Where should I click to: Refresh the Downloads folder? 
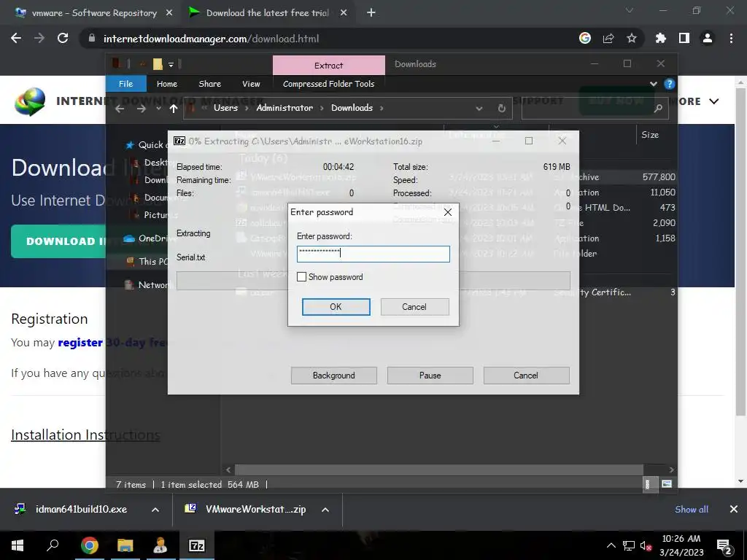pyautogui.click(x=502, y=109)
